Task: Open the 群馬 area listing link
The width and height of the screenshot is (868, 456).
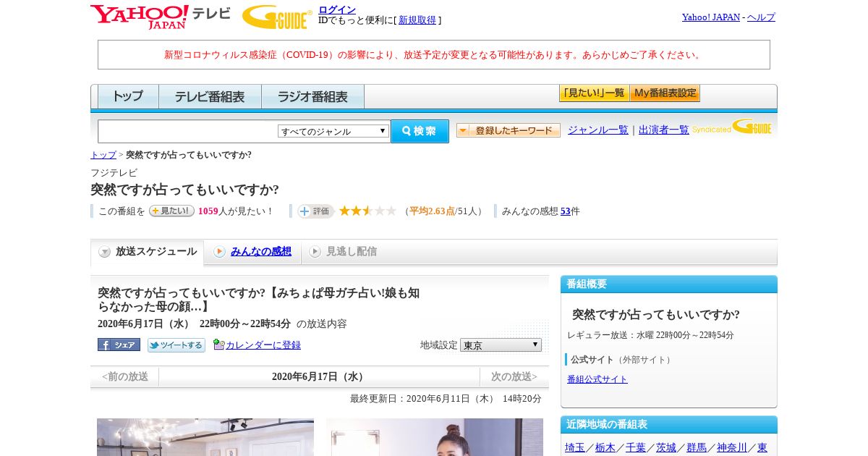Action: tap(697, 447)
